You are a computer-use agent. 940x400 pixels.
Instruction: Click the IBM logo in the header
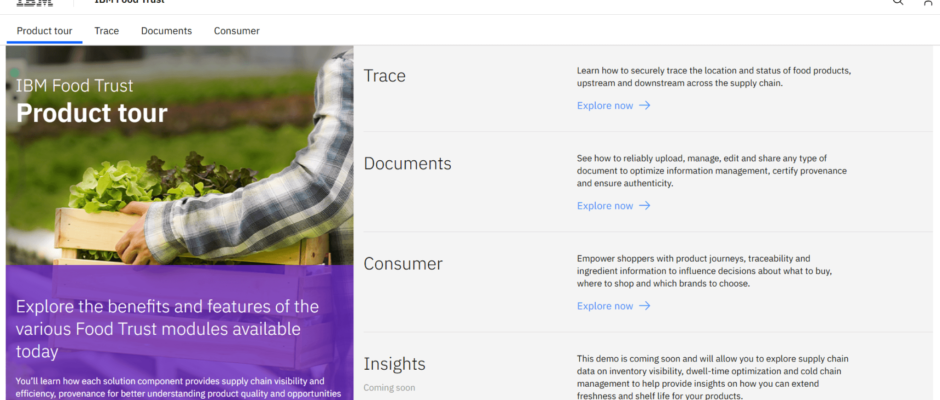click(35, 3)
